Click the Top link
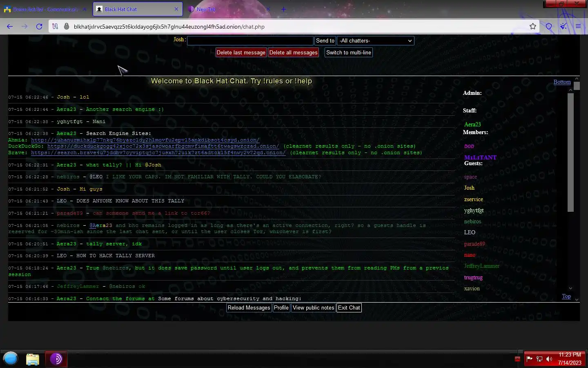This screenshot has height=368, width=588. (x=566, y=296)
